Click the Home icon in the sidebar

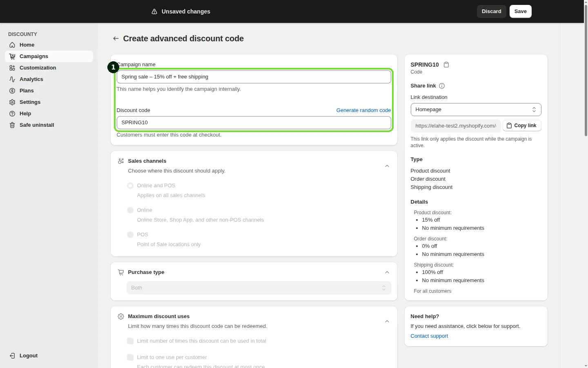pos(12,45)
